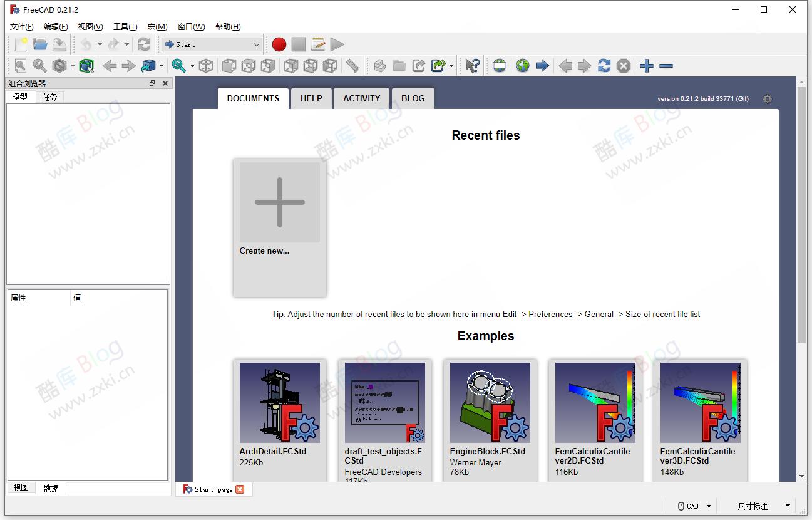Close the Start page tab

pos(240,489)
